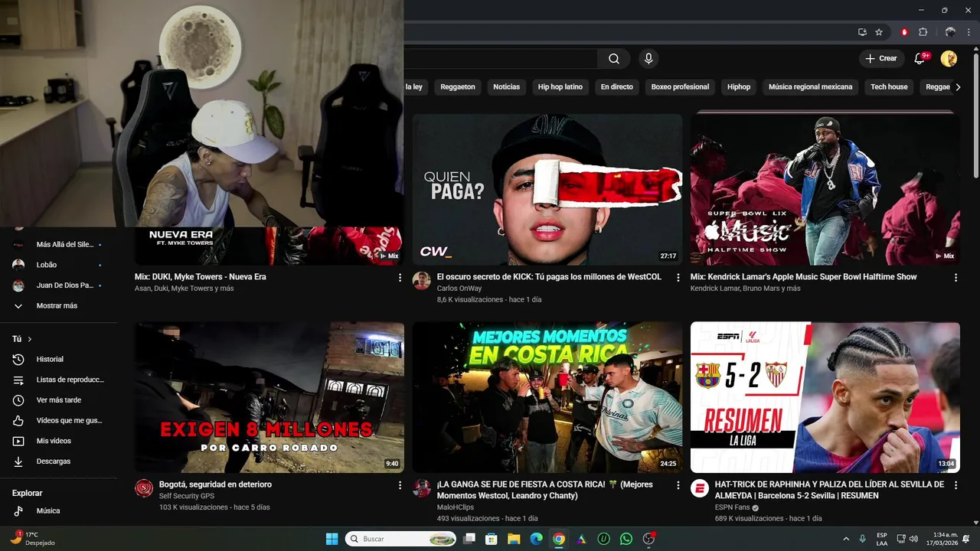Start voice search with the microphone icon

[x=648, y=59]
